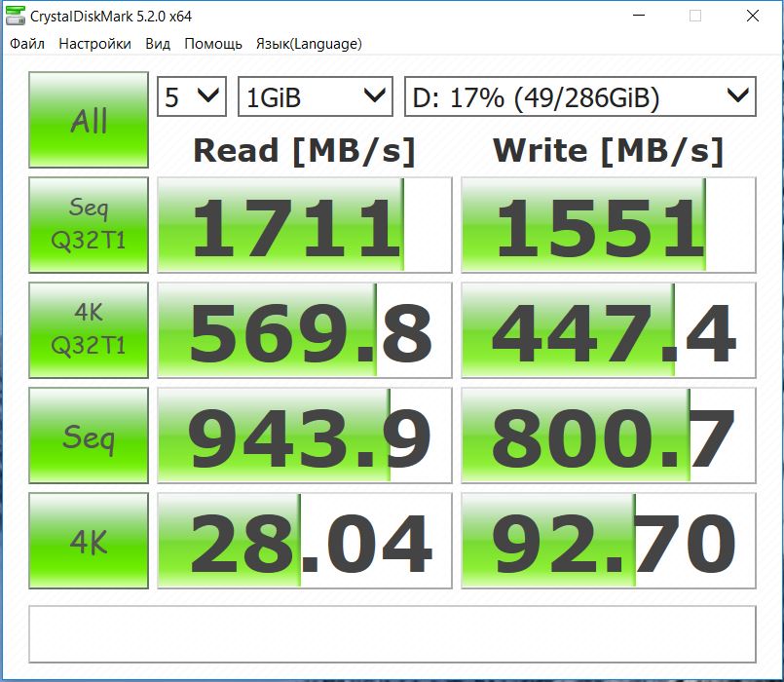784x682 pixels.
Task: Open the Язык(Language) menu
Action: click(x=309, y=44)
